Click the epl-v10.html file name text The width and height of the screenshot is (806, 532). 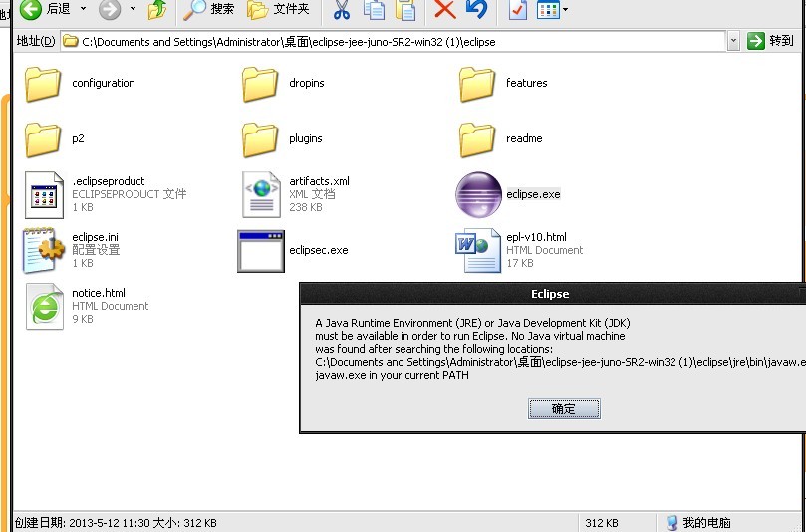tap(536, 237)
